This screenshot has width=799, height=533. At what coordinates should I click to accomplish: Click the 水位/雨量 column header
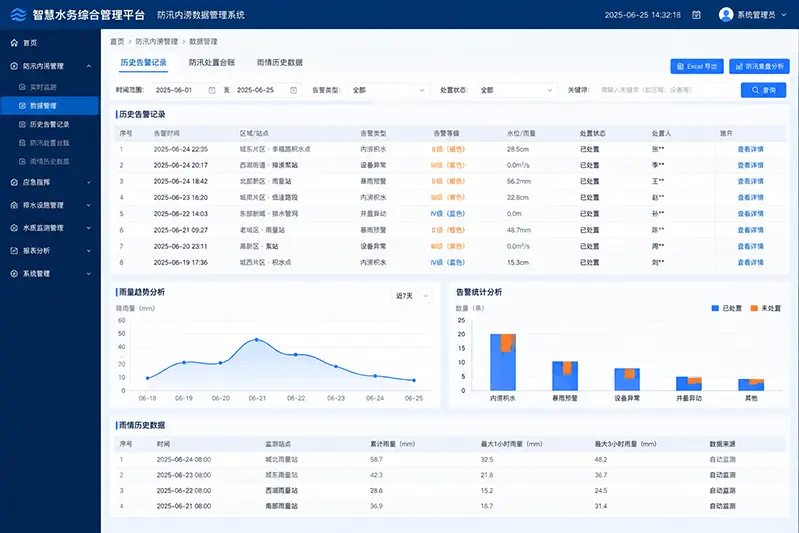tap(521, 134)
